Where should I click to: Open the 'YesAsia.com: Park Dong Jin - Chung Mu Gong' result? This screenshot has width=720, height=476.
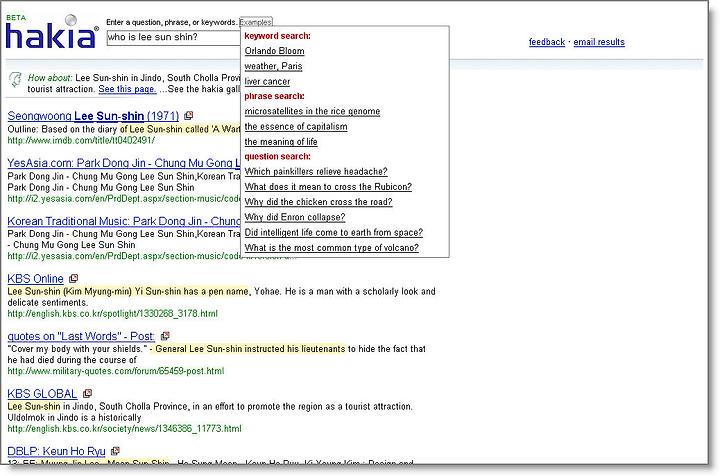click(124, 163)
